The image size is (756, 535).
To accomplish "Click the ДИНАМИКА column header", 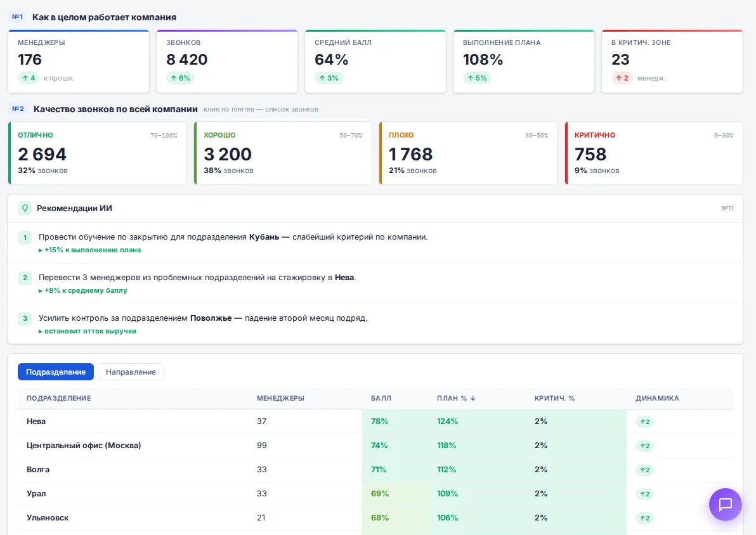I will click(x=657, y=398).
